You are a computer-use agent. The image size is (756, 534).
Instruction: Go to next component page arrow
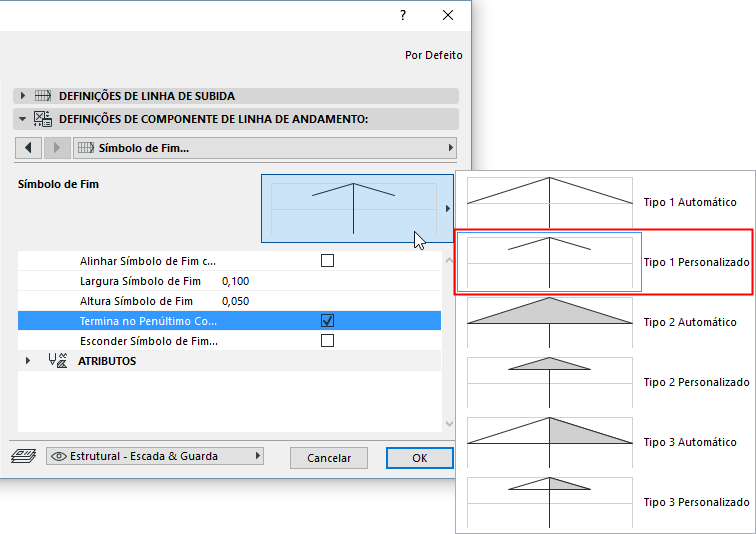(57, 148)
